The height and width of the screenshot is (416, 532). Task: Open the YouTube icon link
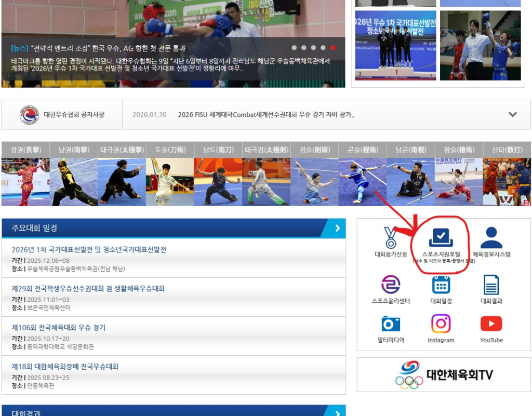[x=491, y=324]
